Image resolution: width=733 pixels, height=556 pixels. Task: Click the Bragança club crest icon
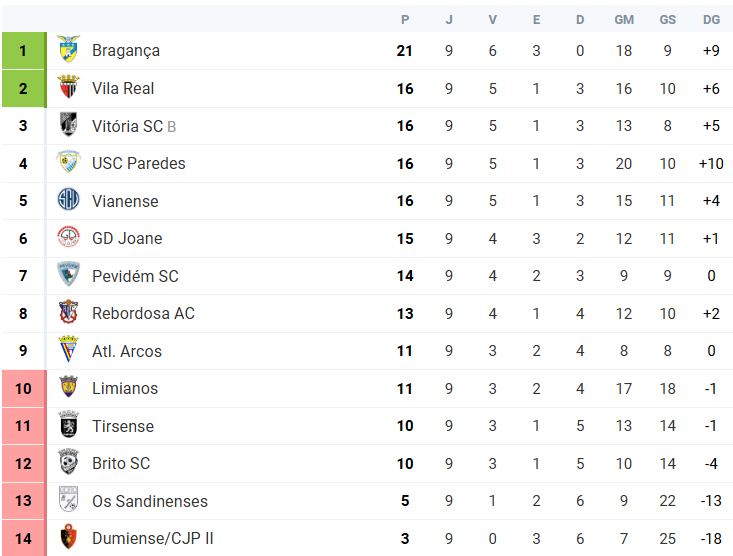(68, 49)
